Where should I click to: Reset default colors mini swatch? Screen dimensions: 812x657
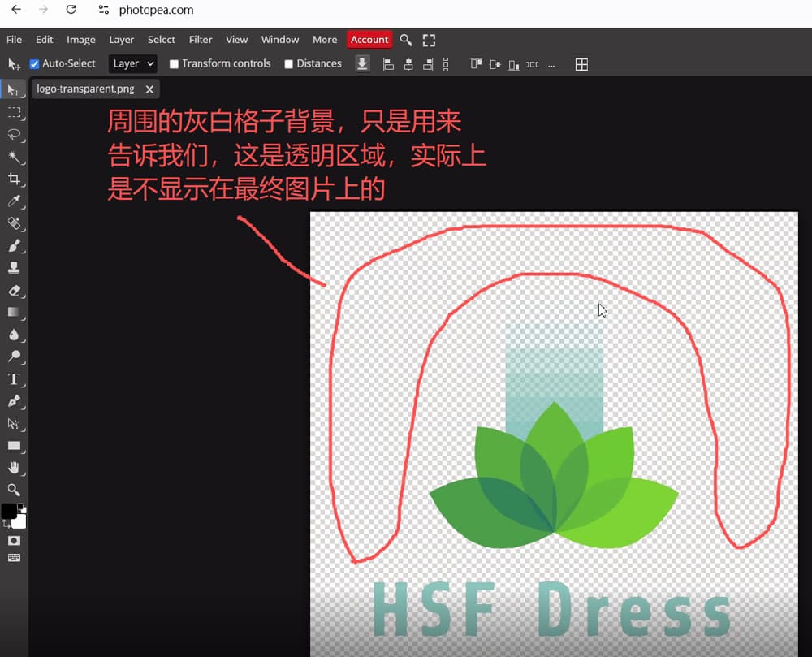pyautogui.click(x=21, y=507)
